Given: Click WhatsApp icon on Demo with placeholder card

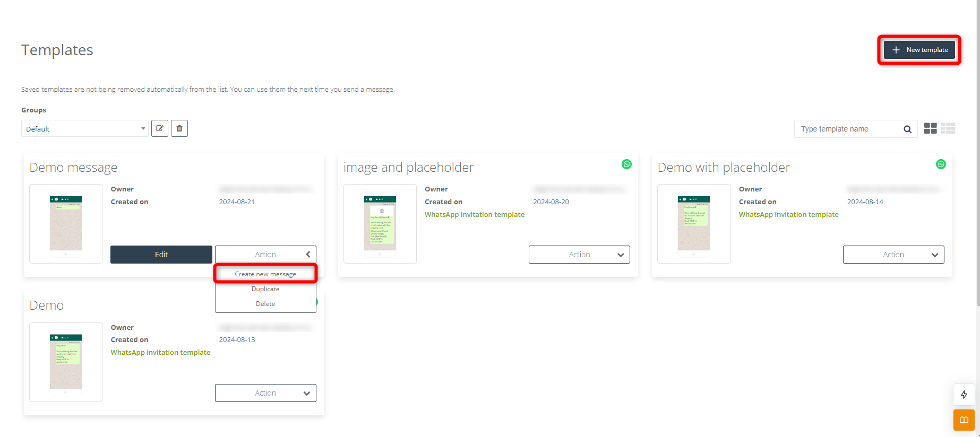Looking at the screenshot, I should point(941,164).
